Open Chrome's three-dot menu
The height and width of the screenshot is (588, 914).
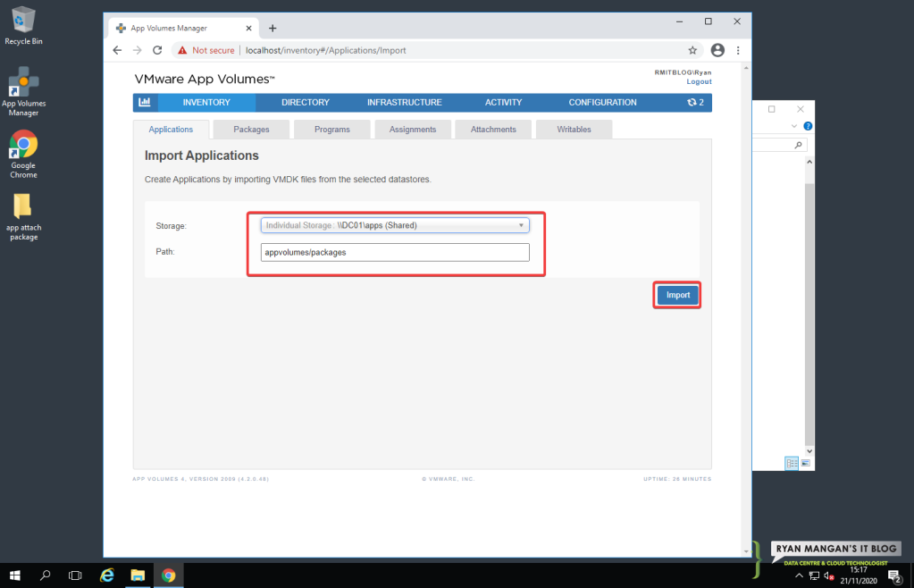click(x=738, y=50)
